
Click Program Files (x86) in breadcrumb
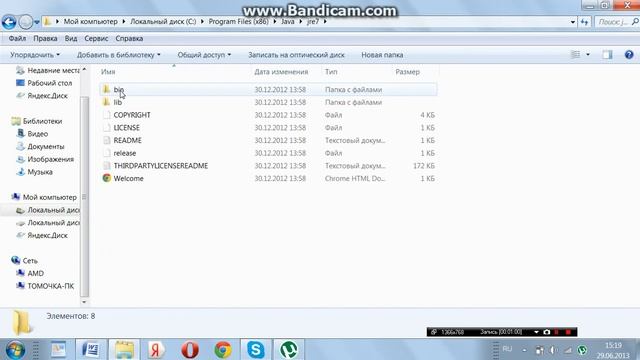tap(238, 22)
